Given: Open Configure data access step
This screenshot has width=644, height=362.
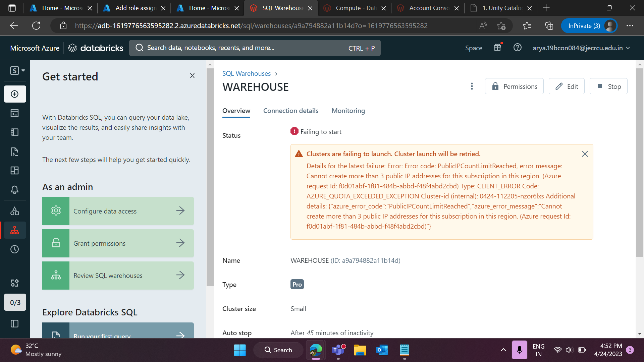Looking at the screenshot, I should point(118,211).
